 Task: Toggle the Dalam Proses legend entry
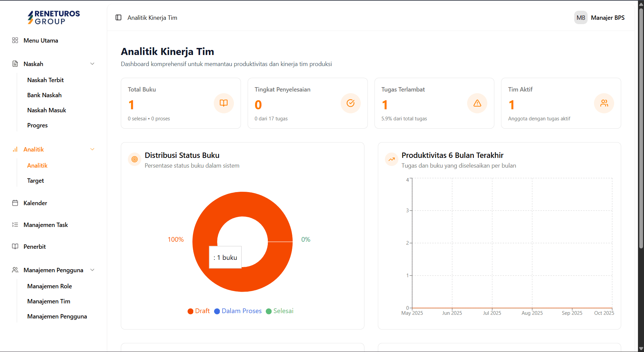[238, 311]
